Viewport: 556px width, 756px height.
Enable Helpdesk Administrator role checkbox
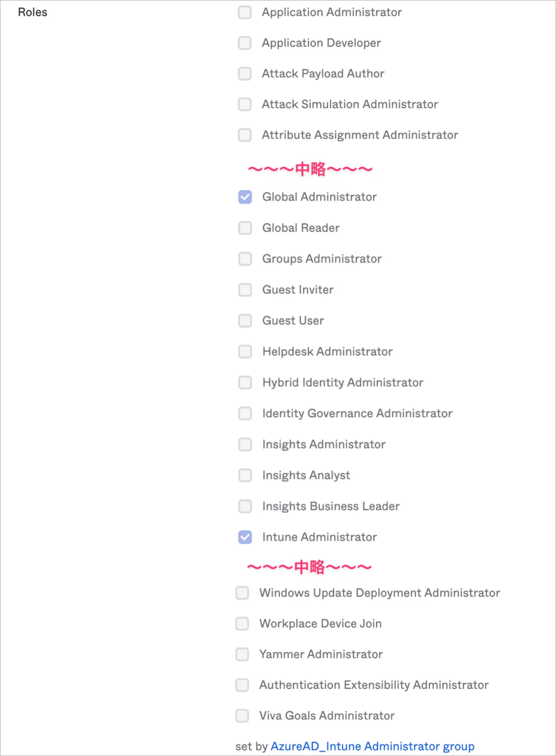tap(245, 352)
